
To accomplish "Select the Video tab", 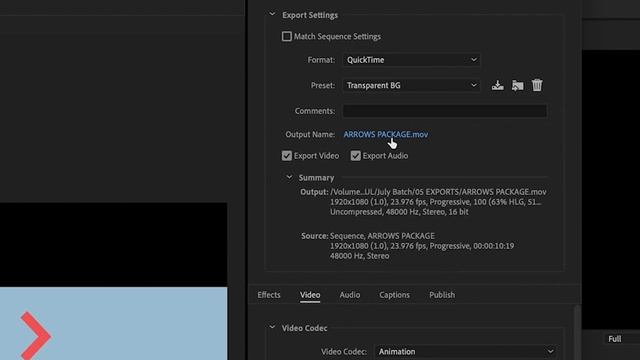I will pyautogui.click(x=310, y=295).
